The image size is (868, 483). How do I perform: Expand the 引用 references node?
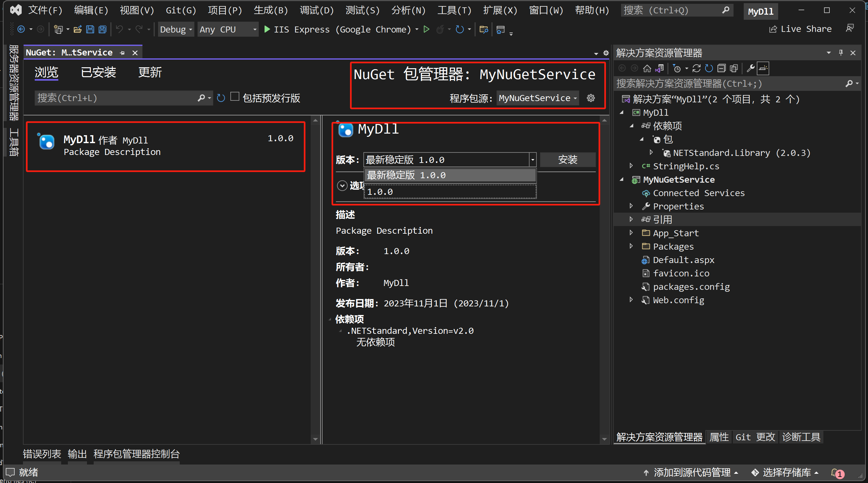[631, 219]
